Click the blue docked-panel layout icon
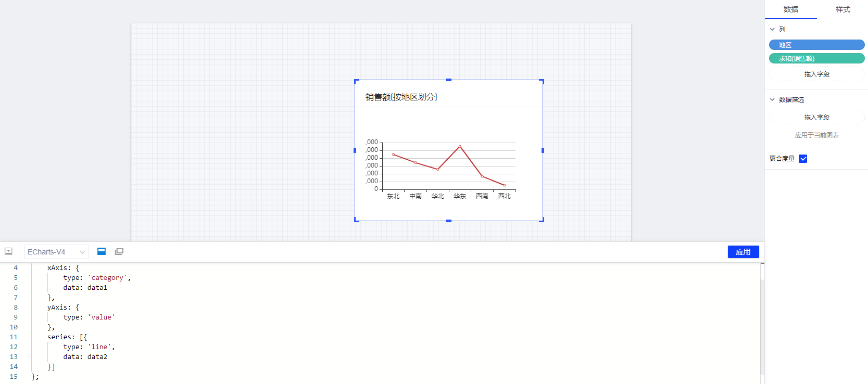The image size is (868, 384). (x=102, y=251)
